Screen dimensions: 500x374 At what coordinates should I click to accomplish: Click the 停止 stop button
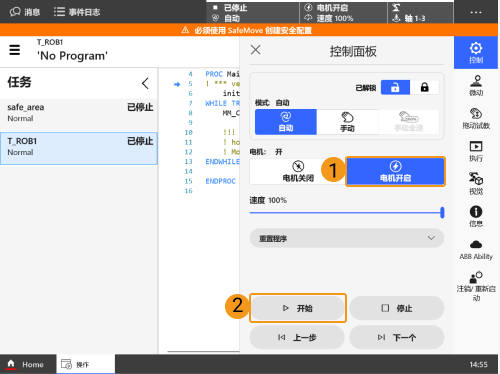point(397,308)
